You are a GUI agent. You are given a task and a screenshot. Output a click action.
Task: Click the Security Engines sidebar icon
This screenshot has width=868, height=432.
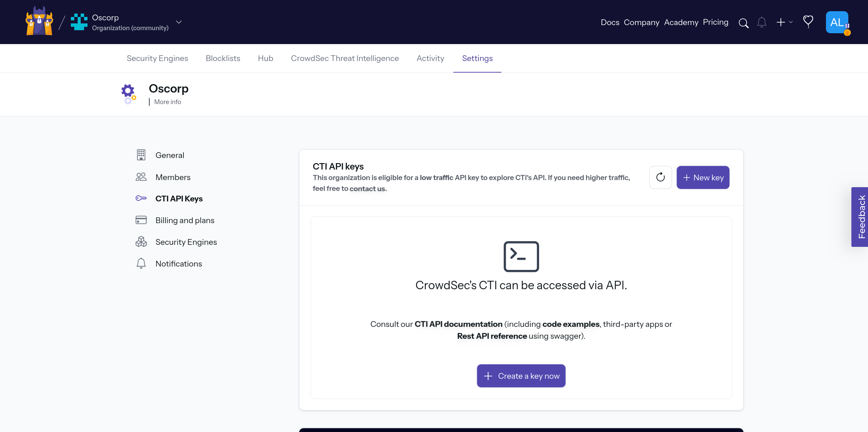(x=141, y=242)
